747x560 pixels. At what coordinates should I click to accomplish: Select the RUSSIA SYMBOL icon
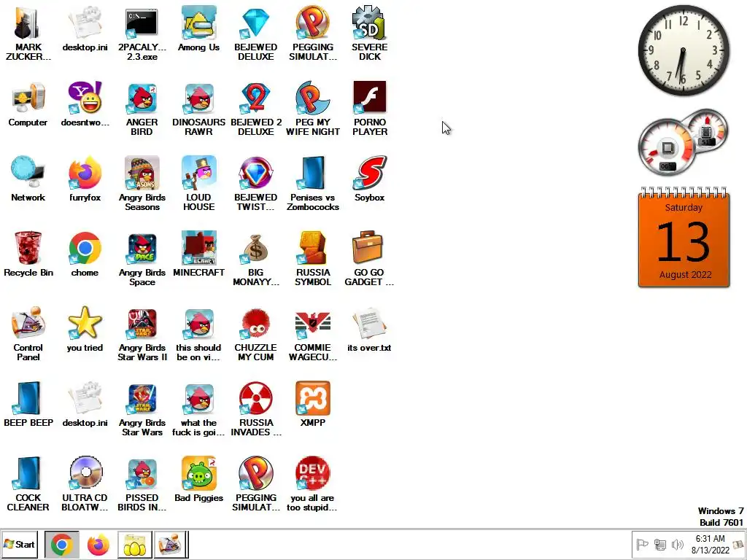312,259
